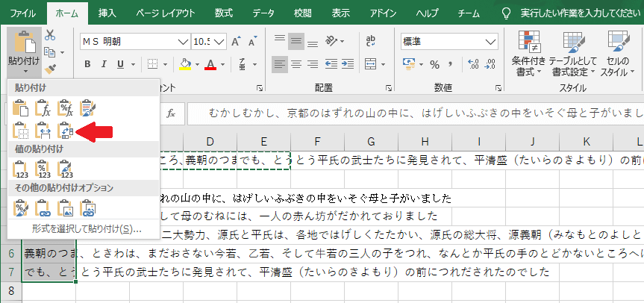Click the transpose paste icon in paste menu

(x=66, y=131)
